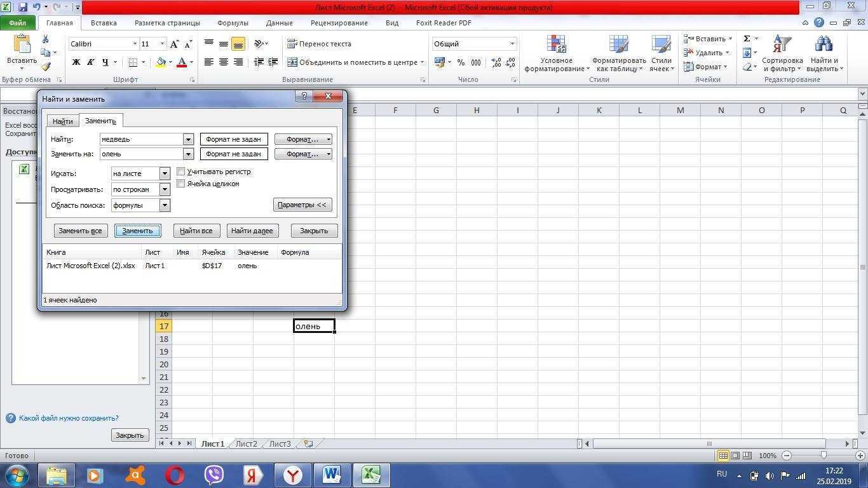Viewport: 868px width, 488px height.
Task: Click the Sort and Filter icon
Action: pos(782,44)
